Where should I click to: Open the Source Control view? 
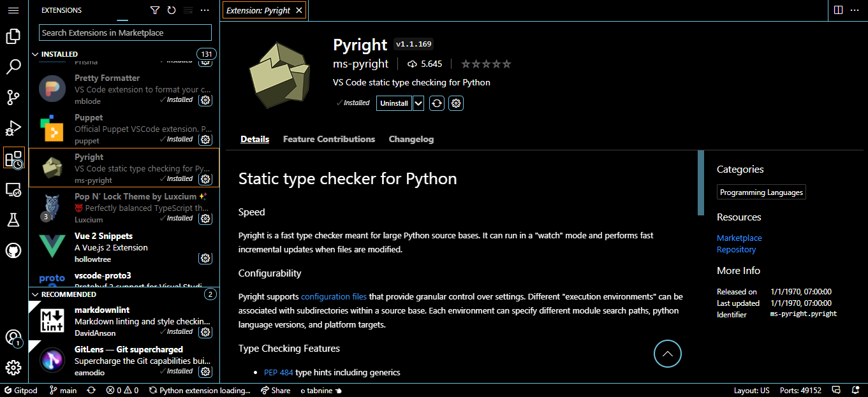point(13,97)
